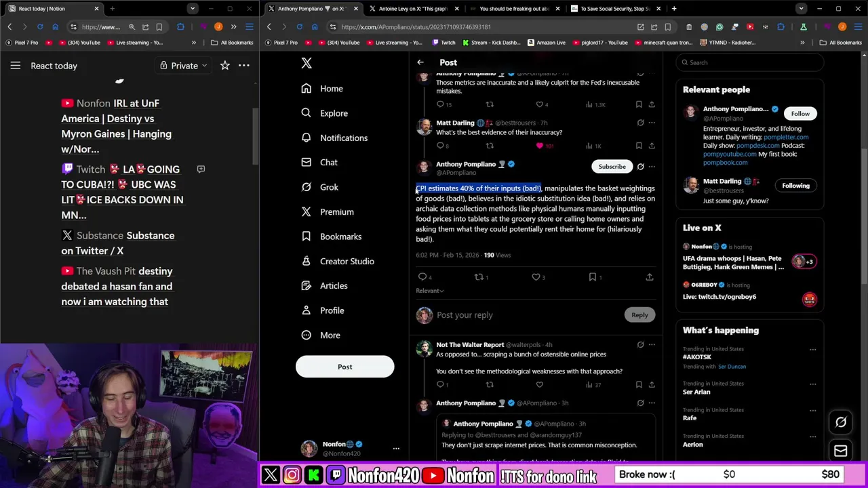Toggle Following for Matt Darling

pyautogui.click(x=795, y=186)
